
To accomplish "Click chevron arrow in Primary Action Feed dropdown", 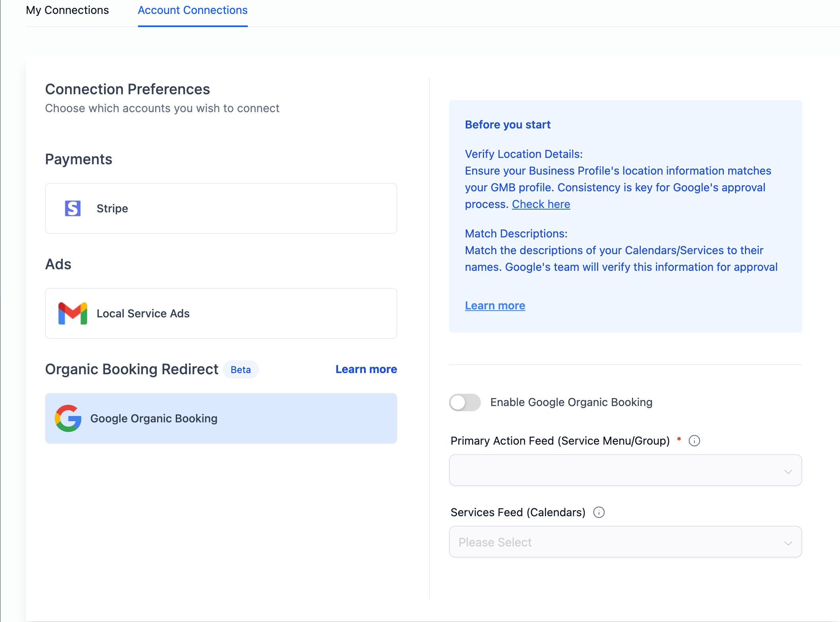I will pyautogui.click(x=788, y=471).
